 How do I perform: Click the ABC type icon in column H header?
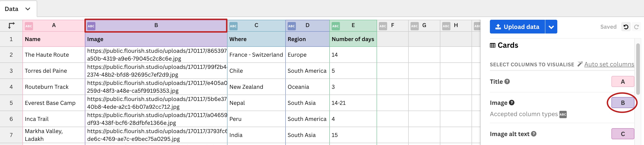pyautogui.click(x=446, y=26)
